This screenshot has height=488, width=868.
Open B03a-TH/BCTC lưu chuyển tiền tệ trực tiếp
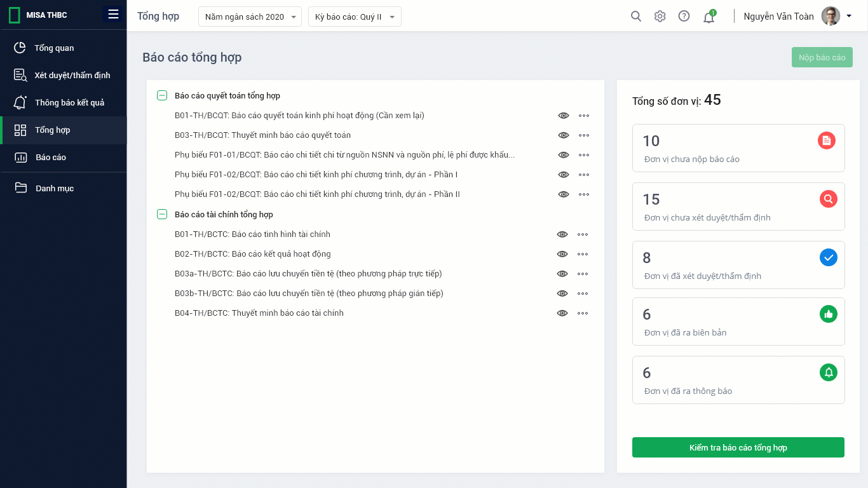308,274
